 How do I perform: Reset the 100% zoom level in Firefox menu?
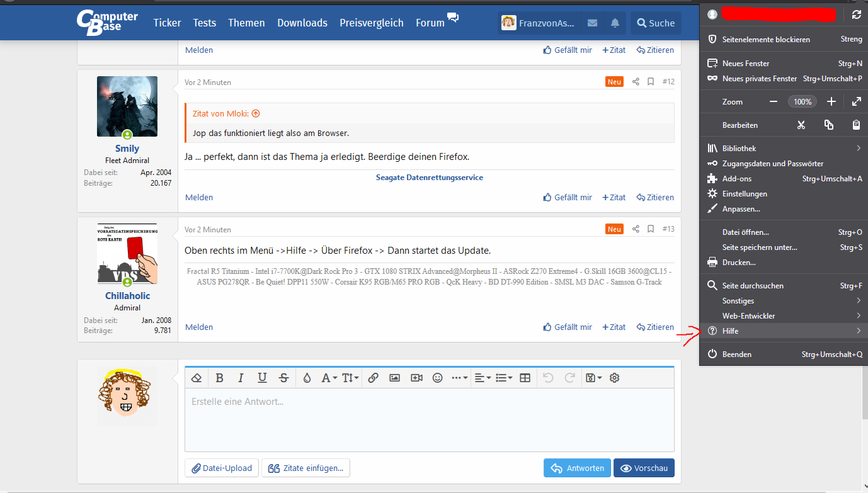click(x=802, y=101)
